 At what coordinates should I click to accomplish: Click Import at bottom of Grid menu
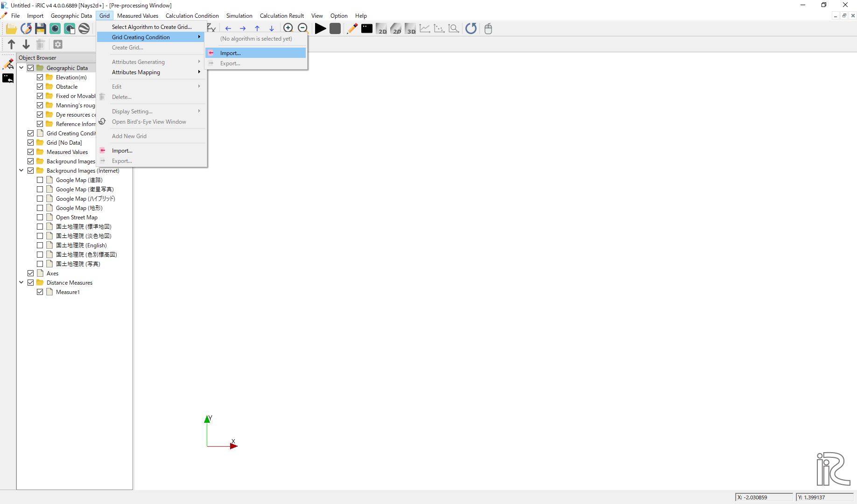(152, 151)
